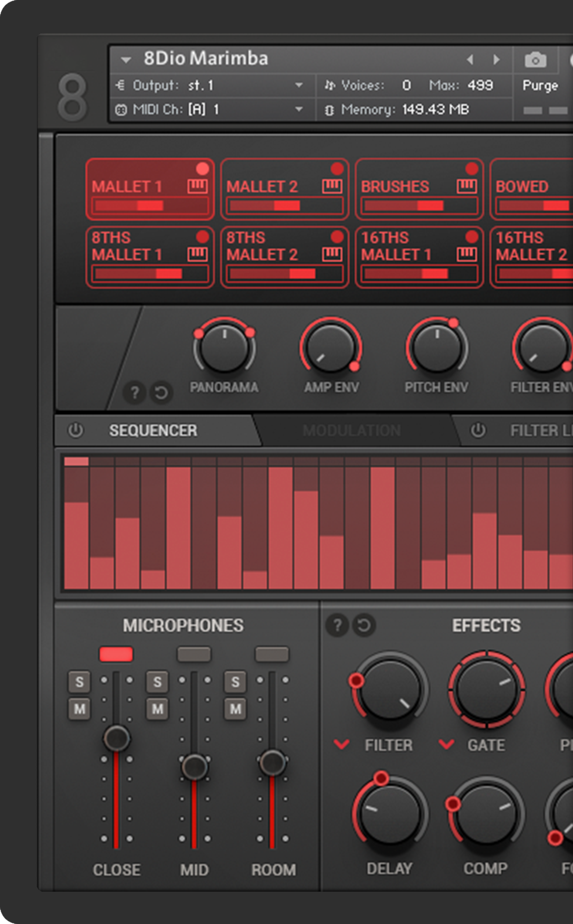Toggle the FILTER LFO power button
Screen dimensions: 573x924
[478, 431]
